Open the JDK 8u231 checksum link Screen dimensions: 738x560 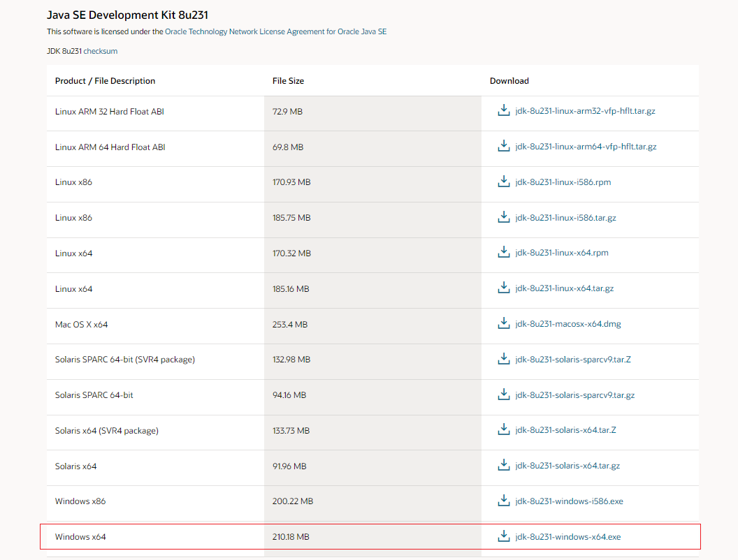(x=100, y=51)
